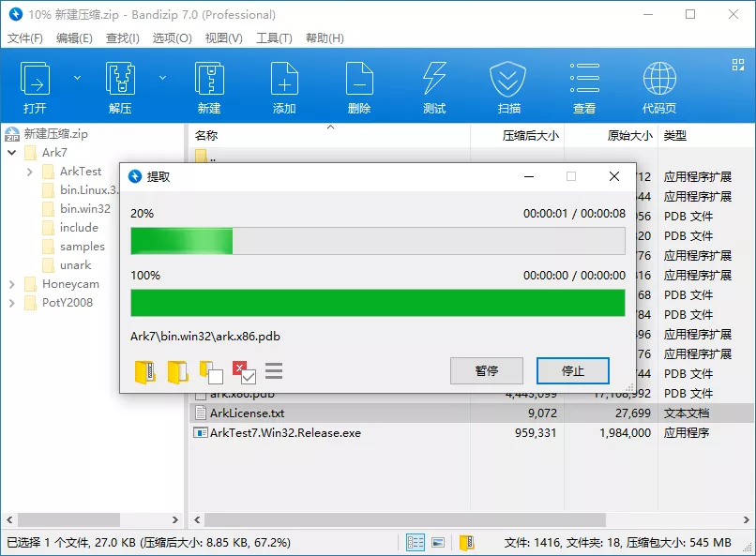Toggle the red-x error skip checkbox in dialog
Screen dimensions: 756x556
[x=245, y=372]
